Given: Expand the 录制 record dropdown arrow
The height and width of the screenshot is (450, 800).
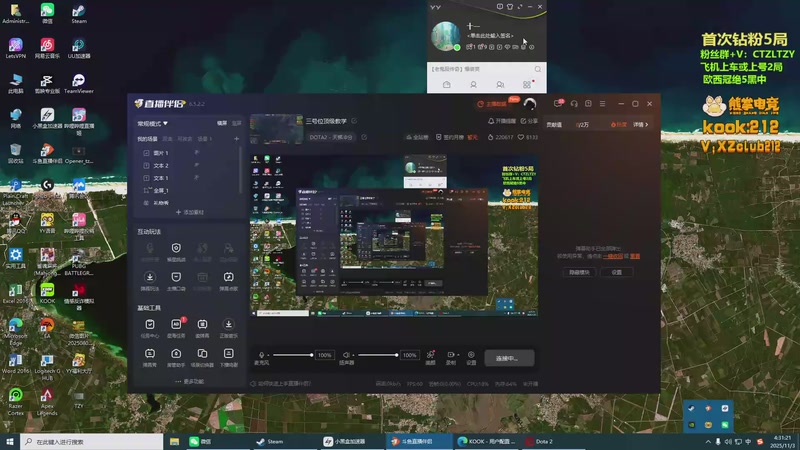Looking at the screenshot, I should pos(458,355).
